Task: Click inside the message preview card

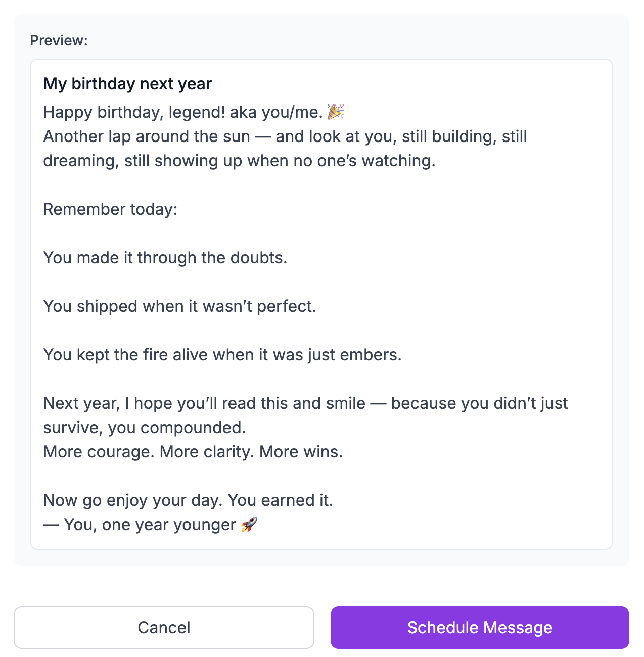Action: coord(321,303)
